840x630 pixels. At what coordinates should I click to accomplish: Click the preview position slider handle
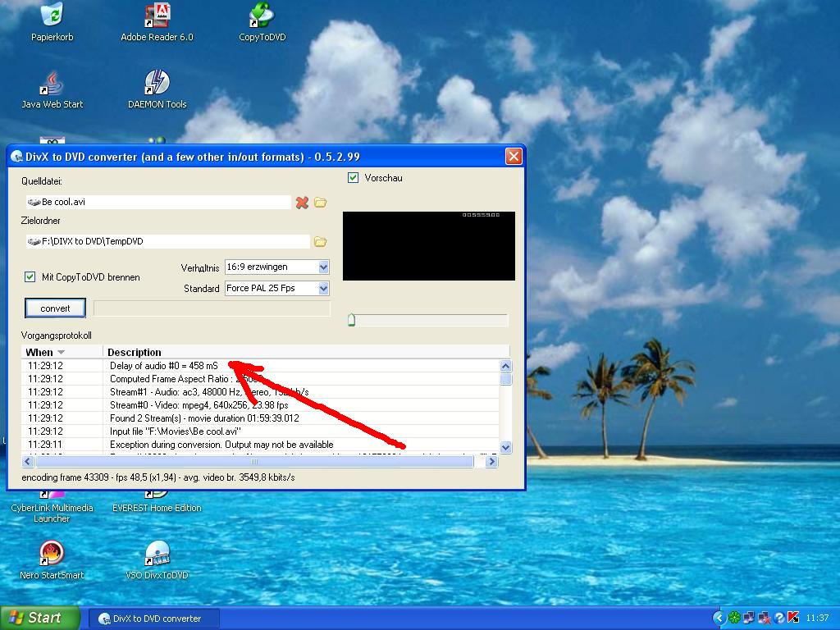[351, 320]
